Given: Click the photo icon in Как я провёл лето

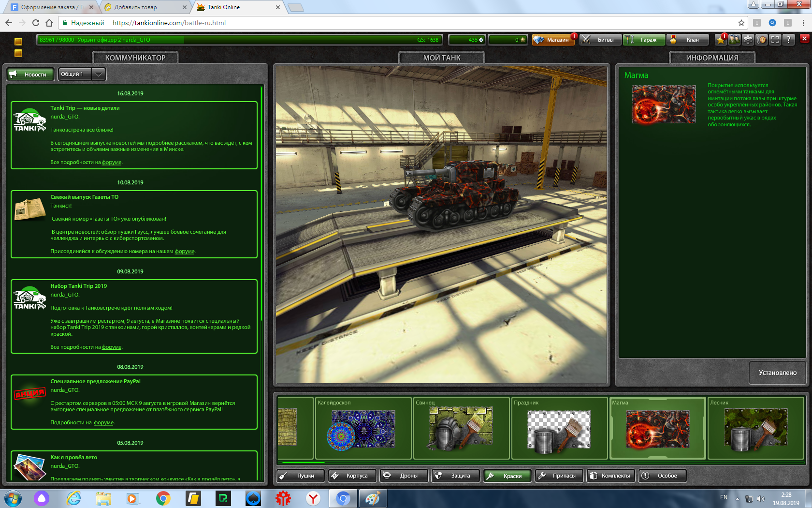Looking at the screenshot, I should 29,467.
